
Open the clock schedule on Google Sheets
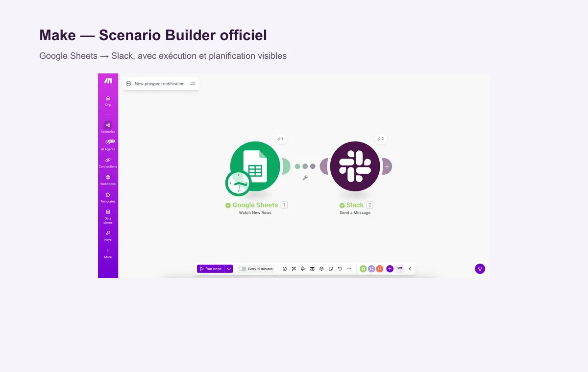pos(238,183)
